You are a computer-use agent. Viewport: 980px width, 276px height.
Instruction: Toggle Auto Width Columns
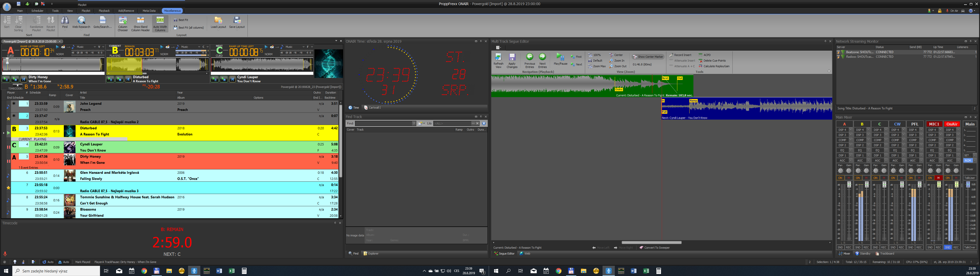160,24
